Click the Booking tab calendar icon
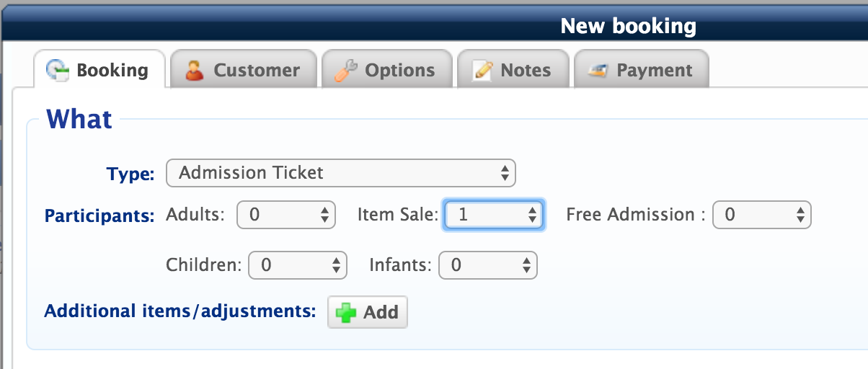The width and height of the screenshot is (868, 369). [57, 70]
